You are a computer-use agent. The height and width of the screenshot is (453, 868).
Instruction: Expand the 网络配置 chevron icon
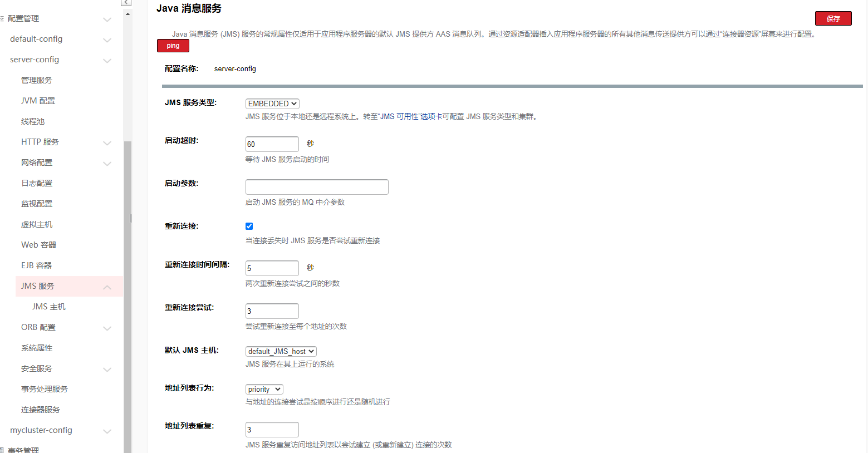tap(107, 163)
